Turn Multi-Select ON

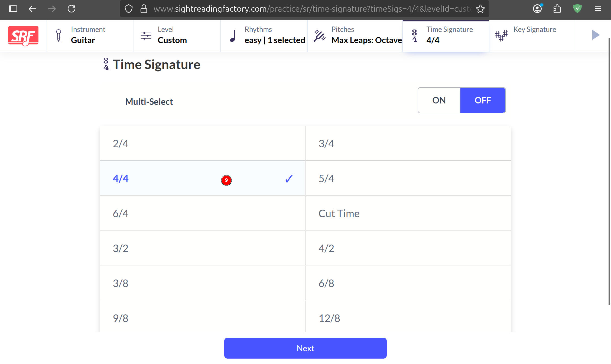tap(439, 100)
